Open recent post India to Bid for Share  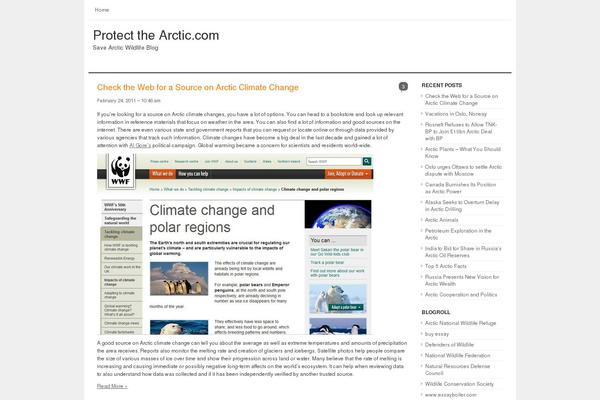[x=463, y=252]
